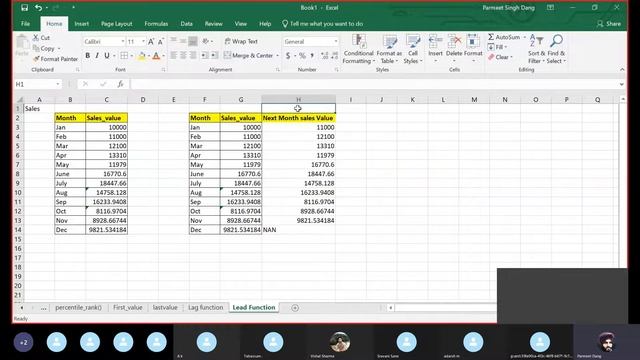Open the Borders icon in Font group
640x360 pixels.
[124, 56]
